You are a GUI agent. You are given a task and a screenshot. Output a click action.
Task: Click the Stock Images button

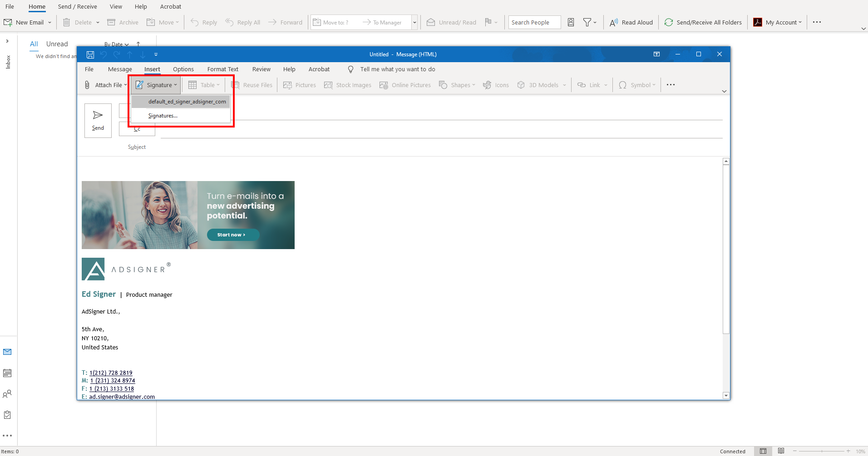[348, 85]
